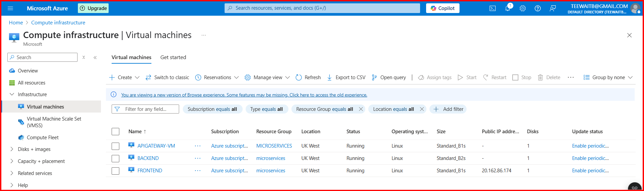
Task: Export the list to CSV
Action: coord(346,77)
